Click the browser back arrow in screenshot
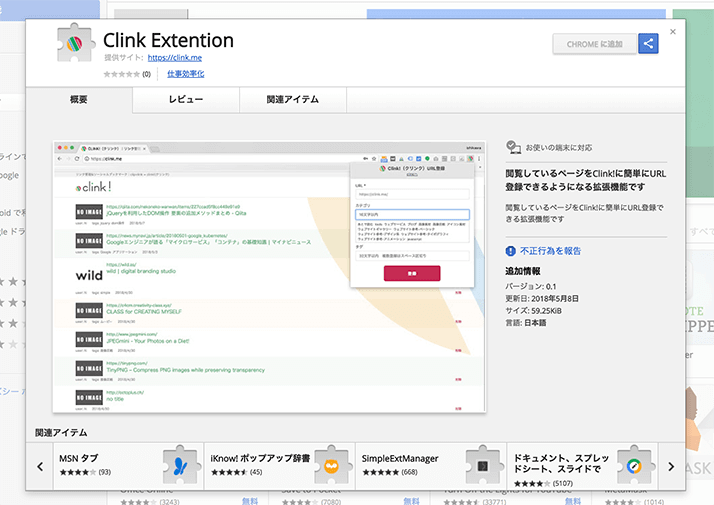 coord(60,159)
